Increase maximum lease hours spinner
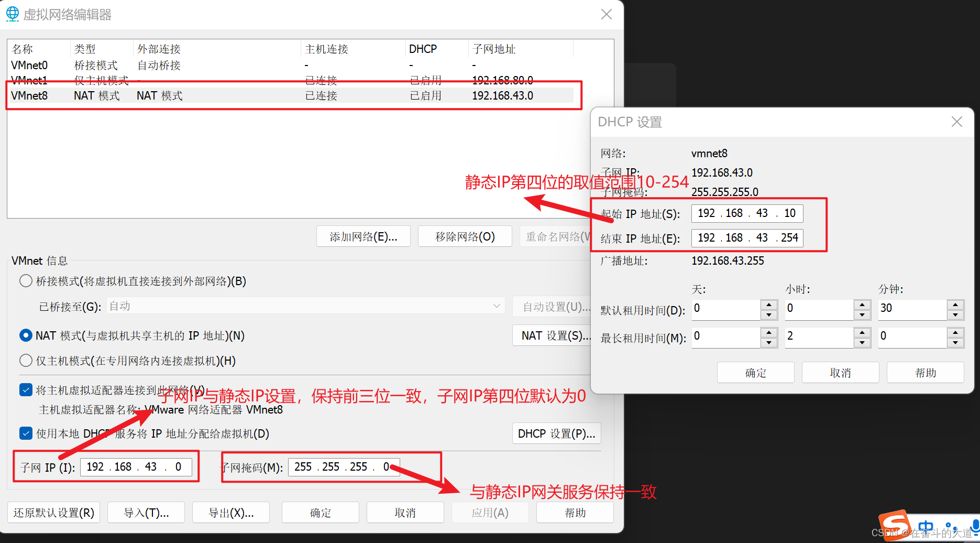This screenshot has width=980, height=543. pos(862,332)
